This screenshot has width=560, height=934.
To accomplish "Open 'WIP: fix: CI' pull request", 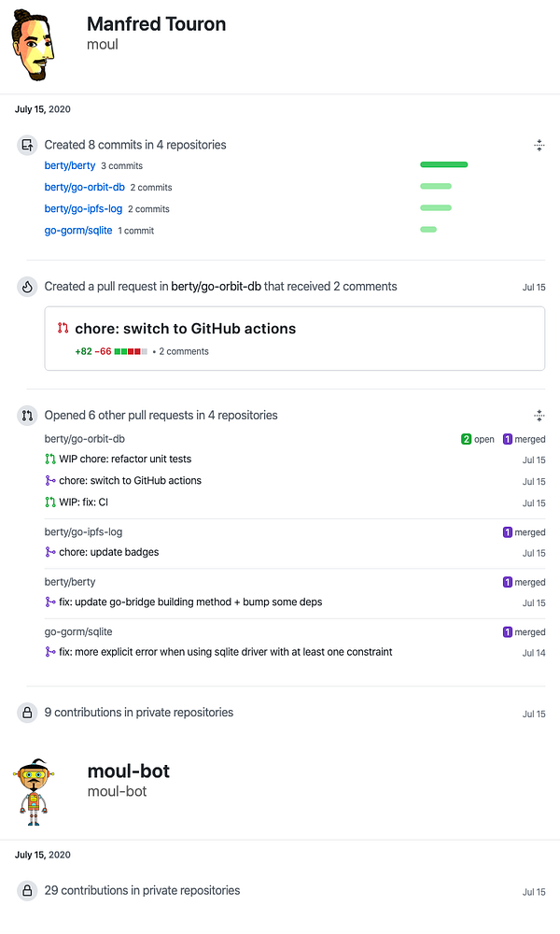I will [x=83, y=502].
